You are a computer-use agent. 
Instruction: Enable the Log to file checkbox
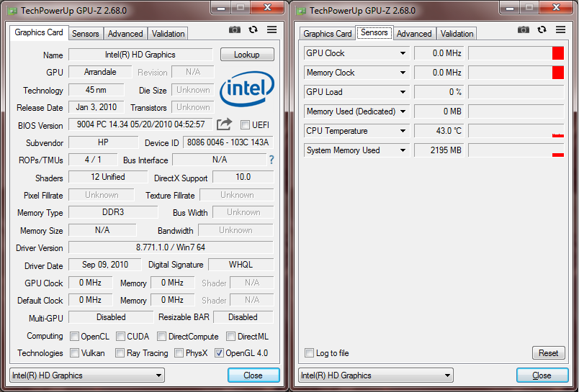(x=309, y=353)
